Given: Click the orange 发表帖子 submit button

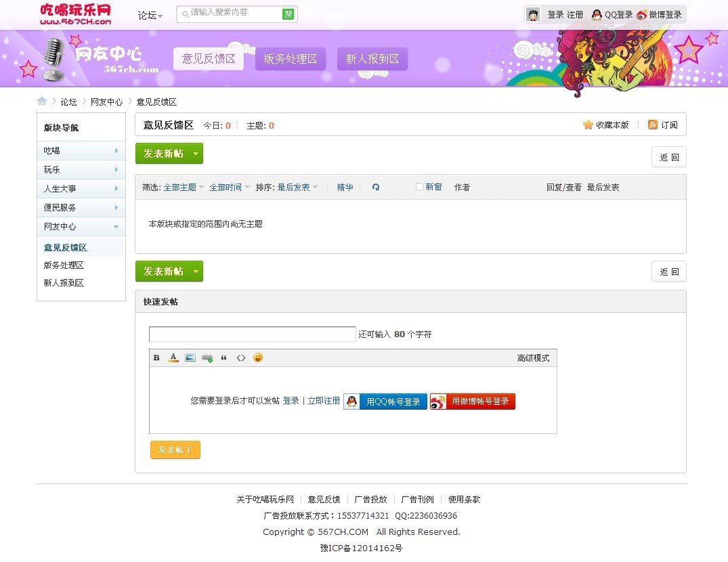Looking at the screenshot, I should coord(175,450).
